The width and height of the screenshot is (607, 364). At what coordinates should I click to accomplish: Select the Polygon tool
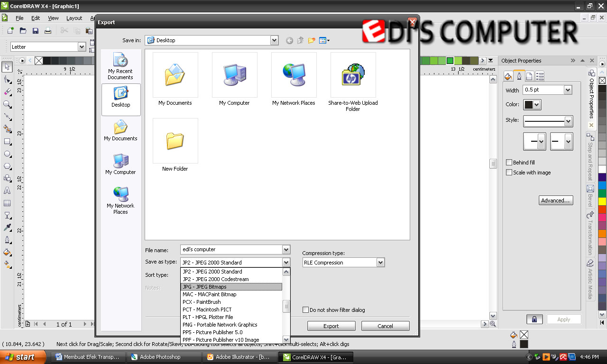[x=7, y=166]
